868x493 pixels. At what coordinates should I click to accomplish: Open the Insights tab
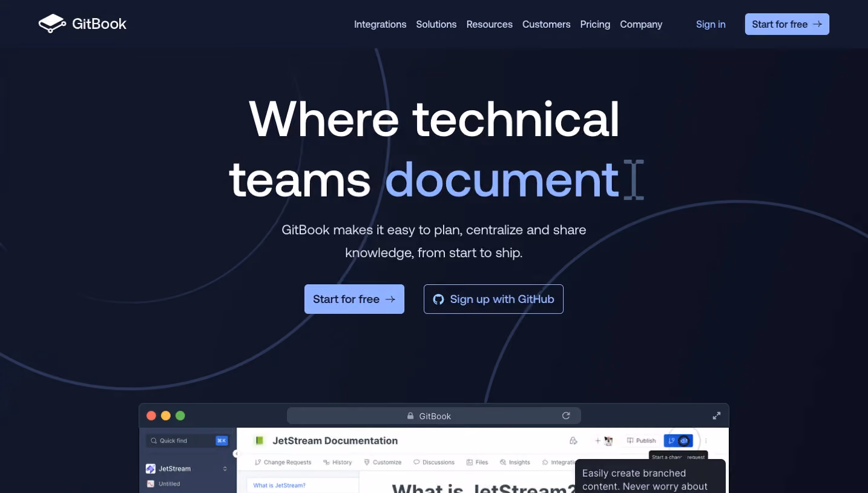click(x=515, y=462)
